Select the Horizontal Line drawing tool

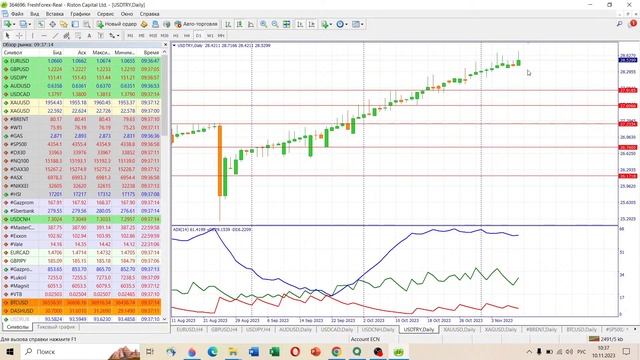(x=44, y=36)
